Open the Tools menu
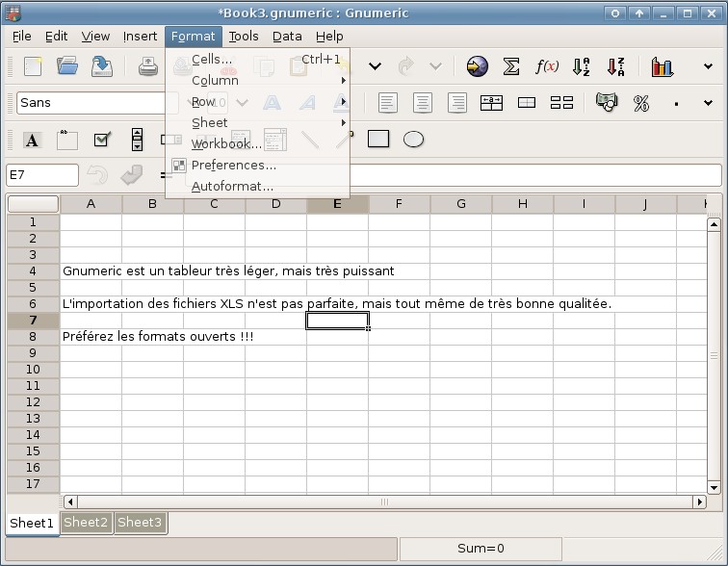The height and width of the screenshot is (566, 728). click(244, 37)
